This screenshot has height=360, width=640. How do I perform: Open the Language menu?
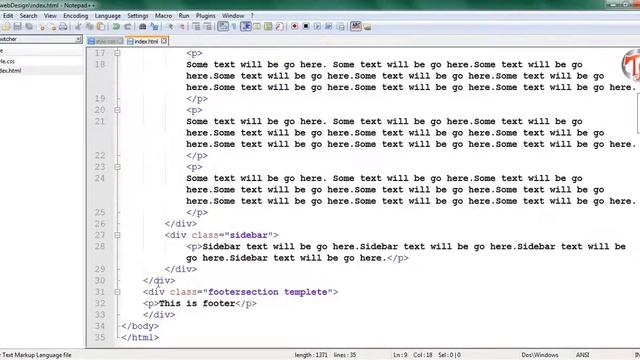[x=108, y=16]
